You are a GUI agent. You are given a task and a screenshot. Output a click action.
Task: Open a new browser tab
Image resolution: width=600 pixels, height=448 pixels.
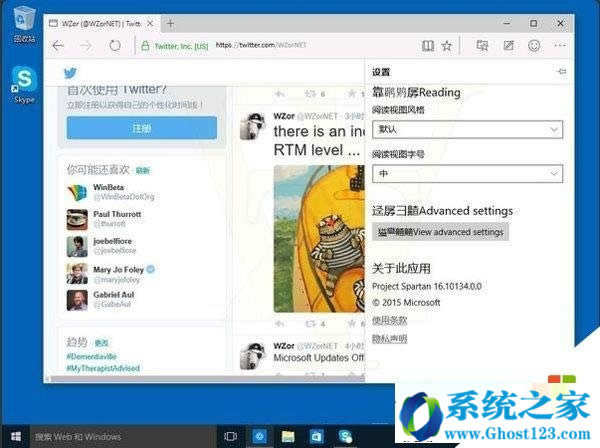(x=170, y=24)
